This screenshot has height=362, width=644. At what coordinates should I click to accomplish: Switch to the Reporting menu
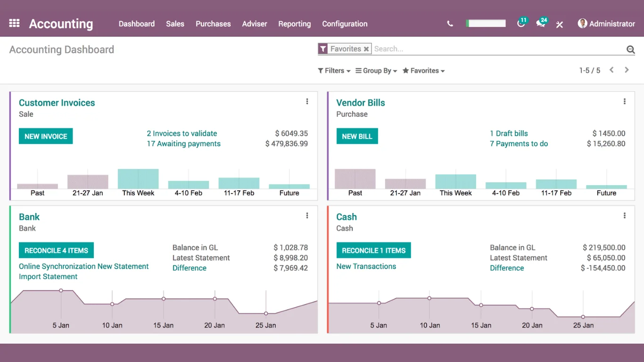294,24
